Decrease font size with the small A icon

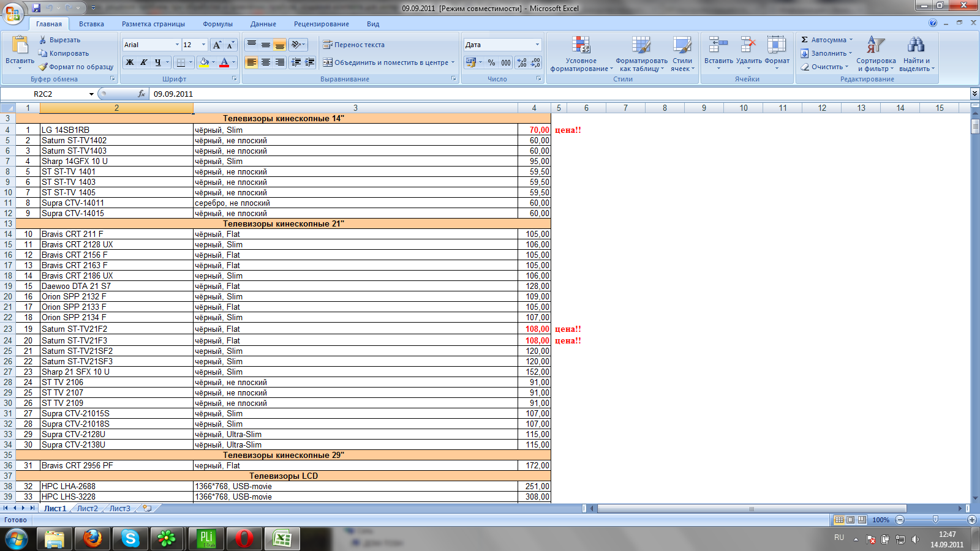pyautogui.click(x=230, y=45)
